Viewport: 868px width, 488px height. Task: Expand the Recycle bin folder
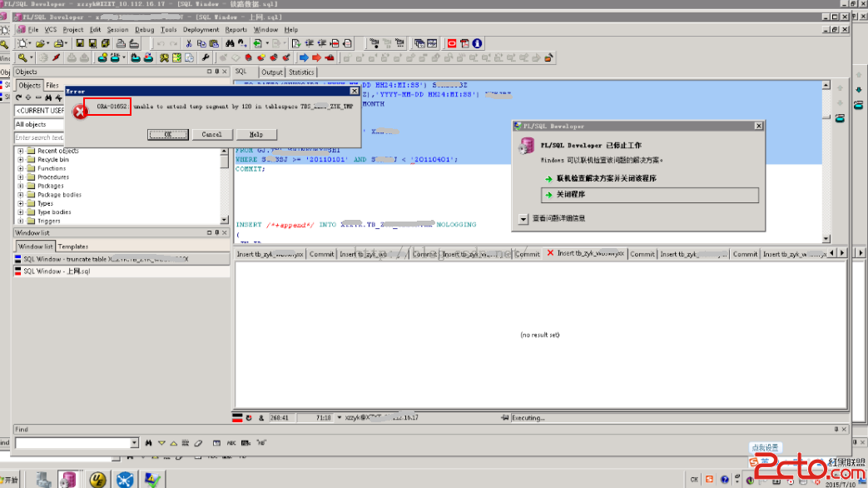pyautogui.click(x=21, y=160)
